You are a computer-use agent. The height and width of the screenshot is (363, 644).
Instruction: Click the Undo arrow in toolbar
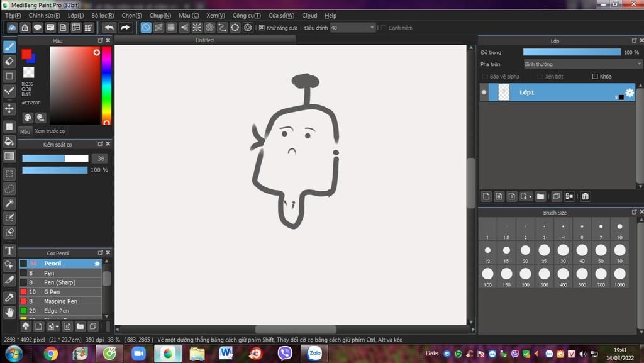pyautogui.click(x=109, y=28)
